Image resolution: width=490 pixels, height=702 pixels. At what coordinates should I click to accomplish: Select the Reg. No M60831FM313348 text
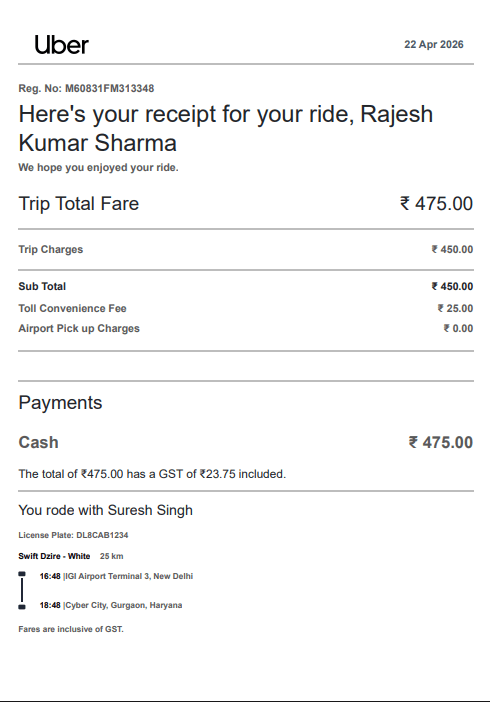pos(86,88)
